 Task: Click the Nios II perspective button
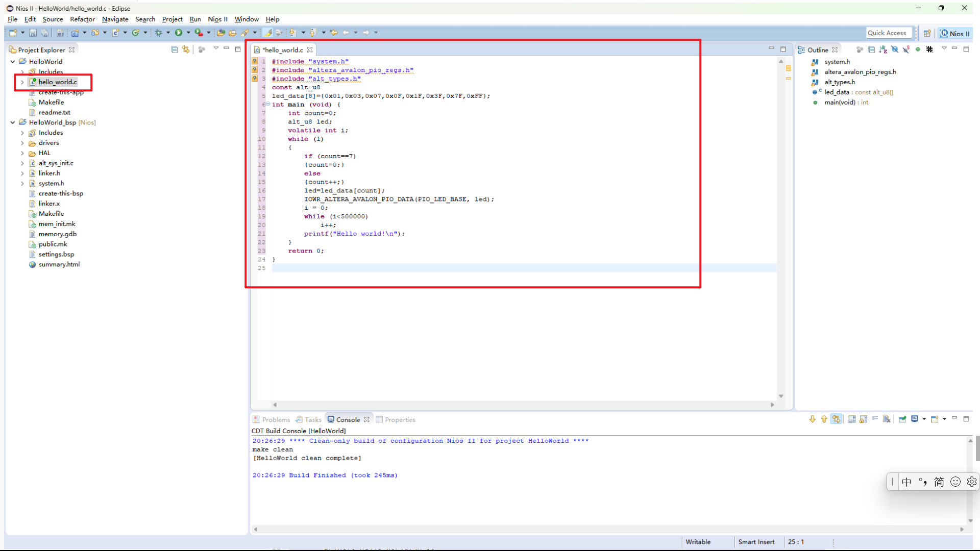(x=955, y=34)
